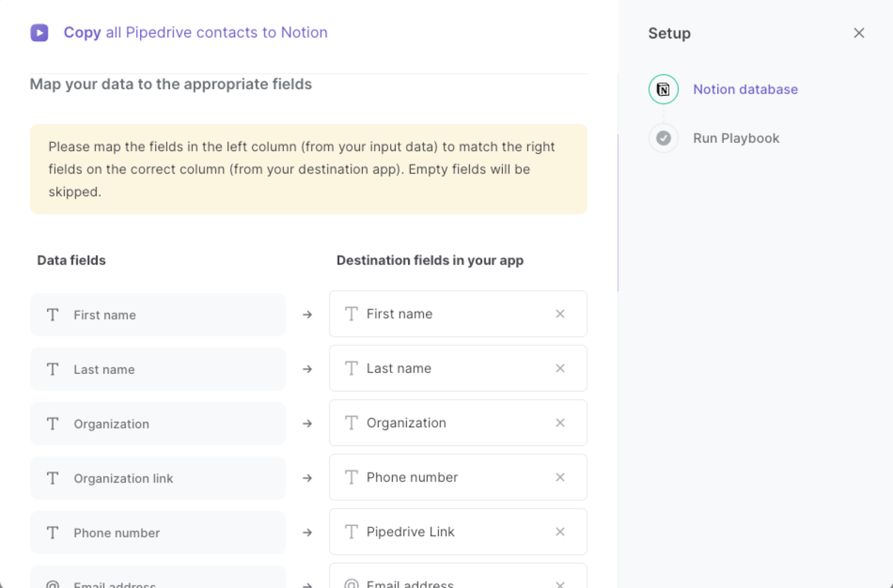Remove the Phone number destination mapping
Viewport: 893px width, 588px height.
tap(560, 477)
